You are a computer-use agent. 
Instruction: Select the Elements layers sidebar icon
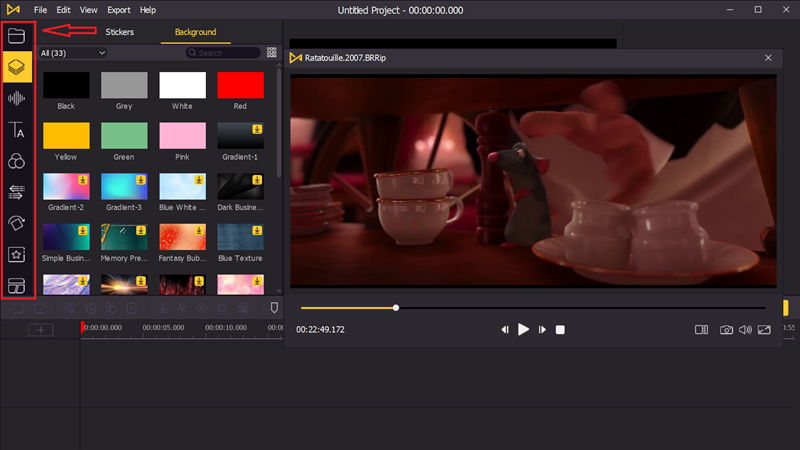[17, 67]
